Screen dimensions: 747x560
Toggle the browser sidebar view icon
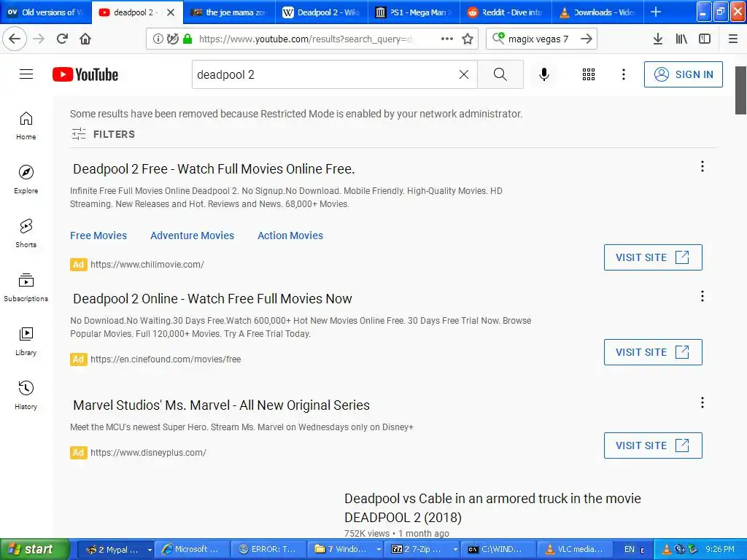705,39
